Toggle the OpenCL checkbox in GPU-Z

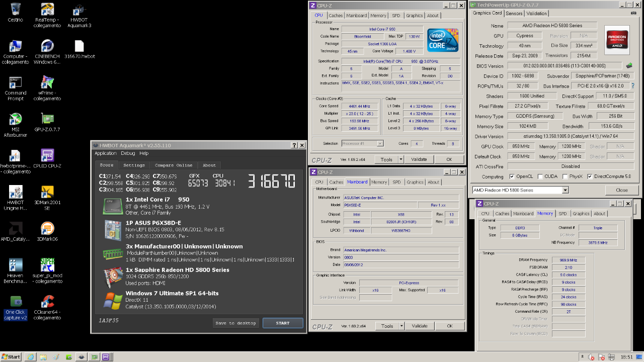[512, 176]
